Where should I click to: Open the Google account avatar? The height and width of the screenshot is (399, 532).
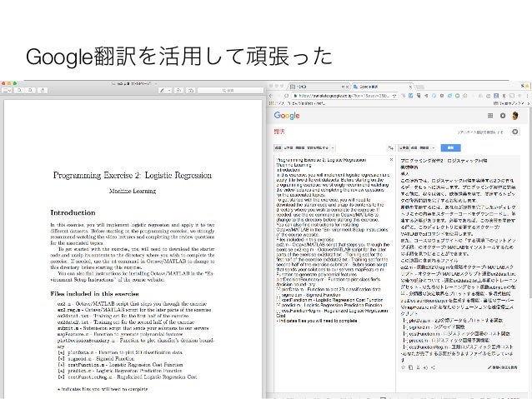coord(515,116)
